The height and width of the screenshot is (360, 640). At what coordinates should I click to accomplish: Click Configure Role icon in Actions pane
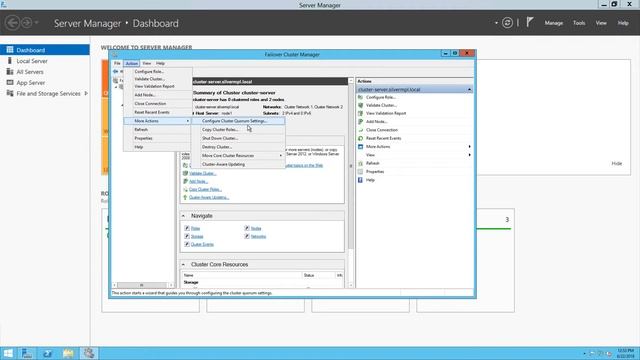[360, 97]
